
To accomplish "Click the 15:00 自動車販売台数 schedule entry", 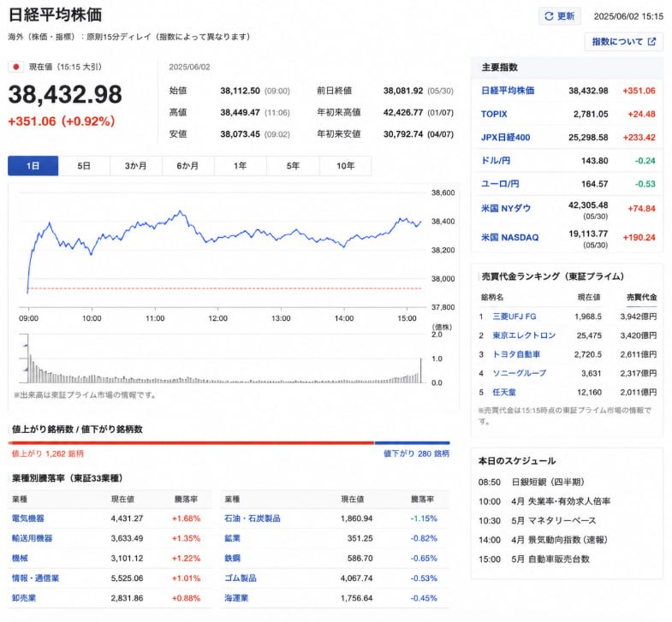I will pos(534,560).
